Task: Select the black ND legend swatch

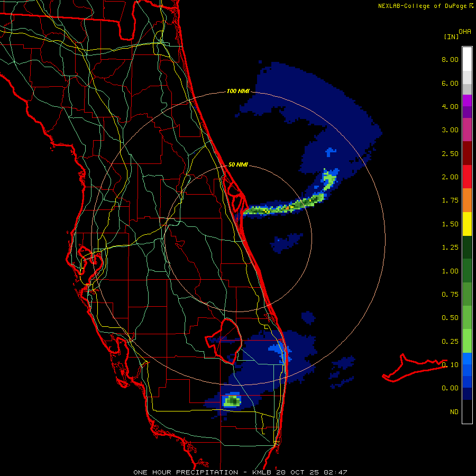Action: click(x=467, y=411)
